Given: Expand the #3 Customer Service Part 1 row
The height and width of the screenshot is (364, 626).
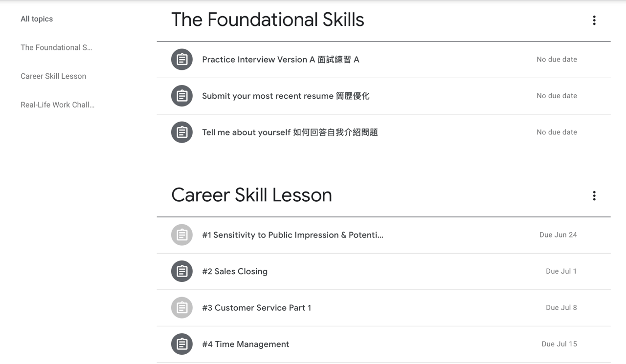Looking at the screenshot, I should 342,308.
